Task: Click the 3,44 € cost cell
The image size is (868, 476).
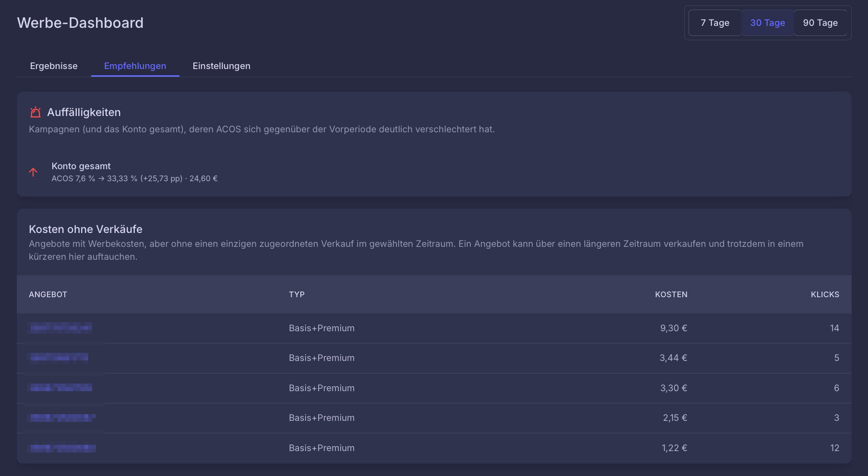Action: pos(674,358)
